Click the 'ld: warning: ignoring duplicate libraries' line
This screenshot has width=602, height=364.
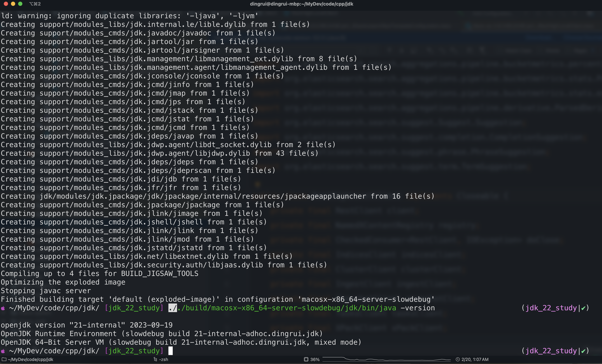(x=130, y=16)
